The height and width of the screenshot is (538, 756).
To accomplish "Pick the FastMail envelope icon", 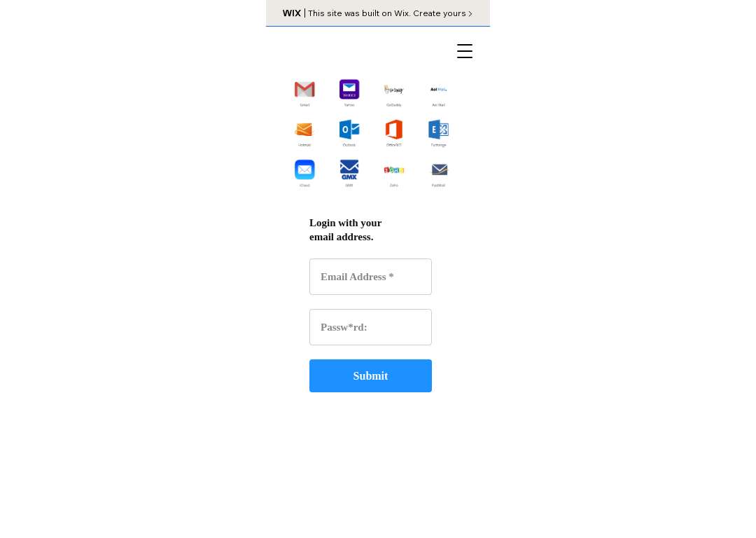I will pos(439,170).
